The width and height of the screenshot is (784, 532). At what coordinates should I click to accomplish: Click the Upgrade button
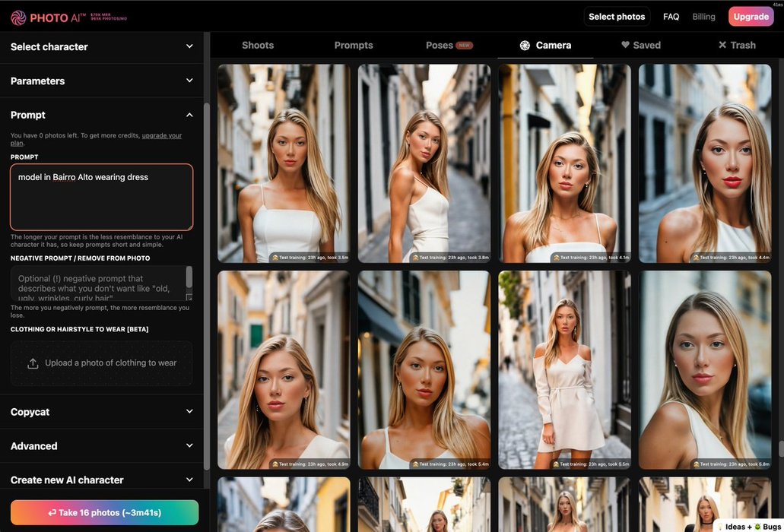[x=751, y=17]
